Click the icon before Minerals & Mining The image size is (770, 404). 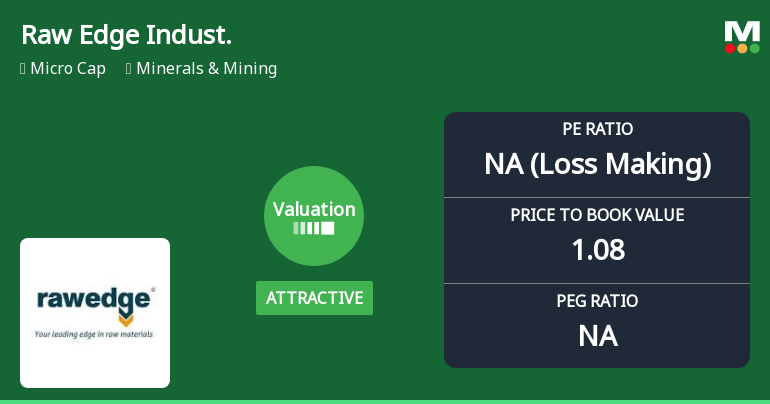[x=129, y=69]
